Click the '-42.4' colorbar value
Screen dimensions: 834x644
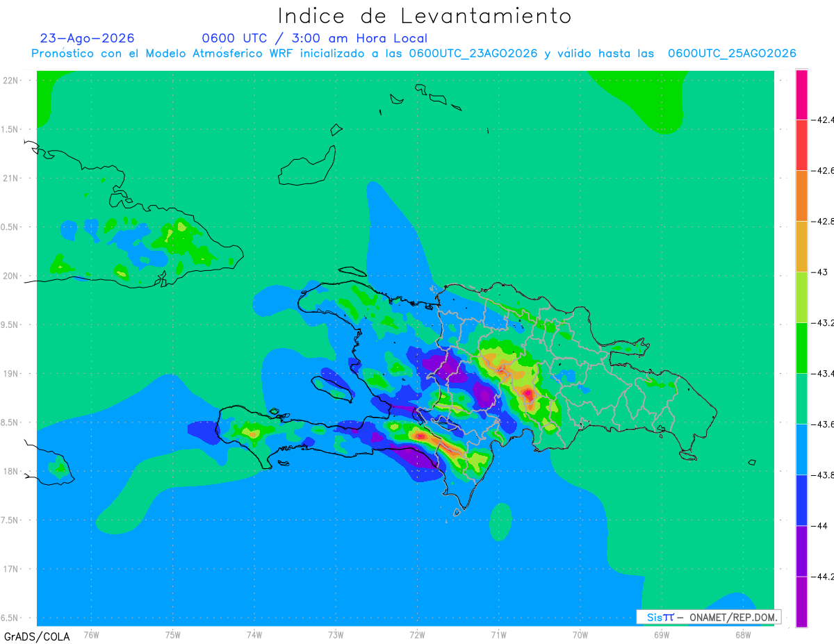pyautogui.click(x=824, y=119)
